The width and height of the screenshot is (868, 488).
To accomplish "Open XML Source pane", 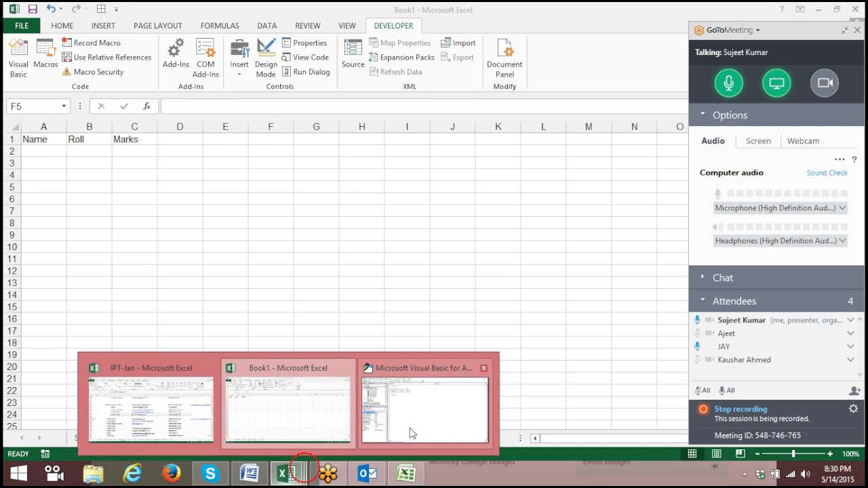I will coord(353,54).
